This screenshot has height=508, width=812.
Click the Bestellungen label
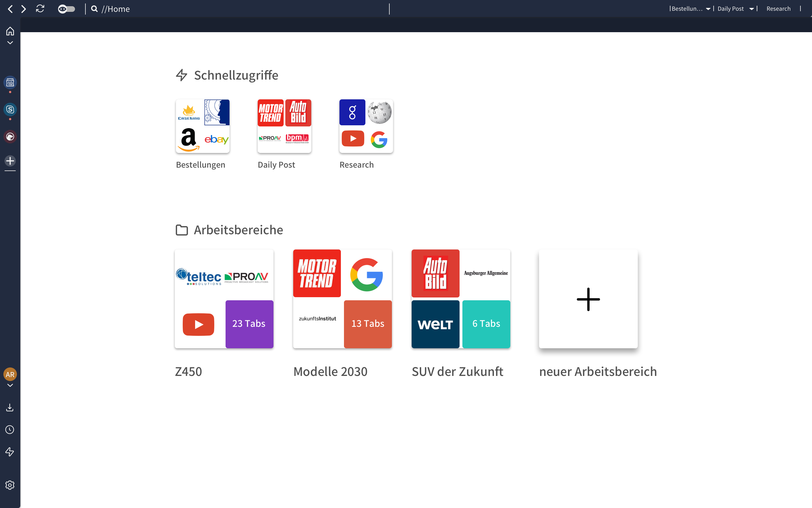pos(201,165)
